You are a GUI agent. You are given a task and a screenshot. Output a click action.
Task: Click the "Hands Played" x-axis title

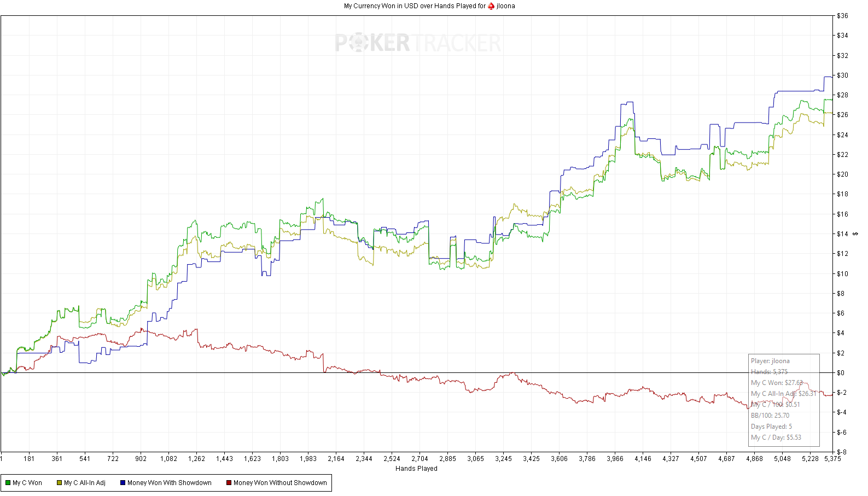point(416,469)
